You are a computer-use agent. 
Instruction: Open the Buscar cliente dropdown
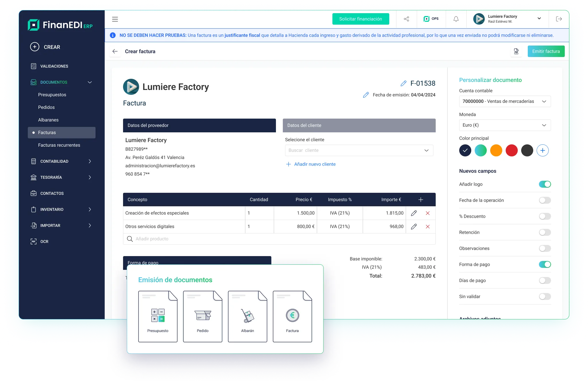click(359, 150)
